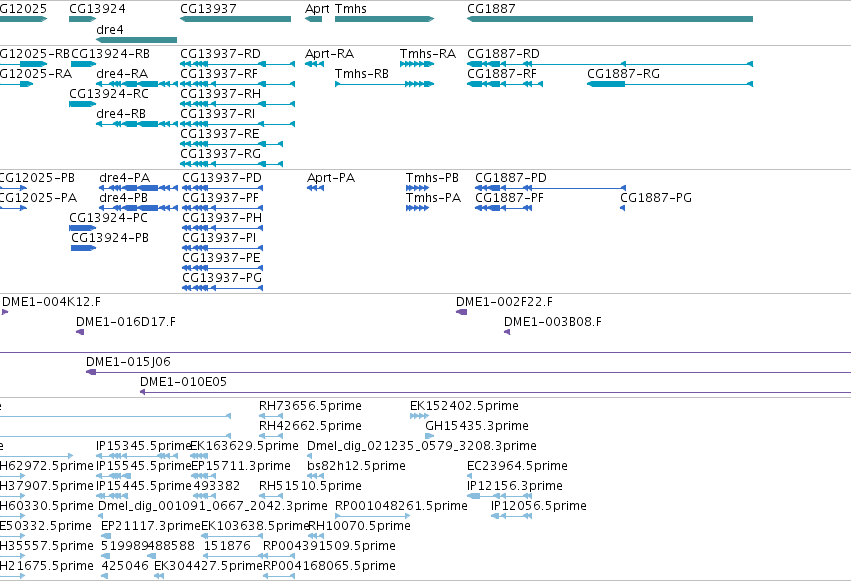Screen dimensions: 851x581
Task: Click EST label EK152402.5prime
Action: 465,406
